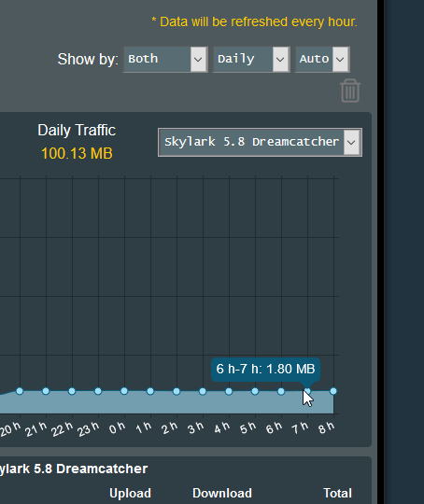Click the trash can delete icon
This screenshot has height=504, width=424.
point(350,91)
